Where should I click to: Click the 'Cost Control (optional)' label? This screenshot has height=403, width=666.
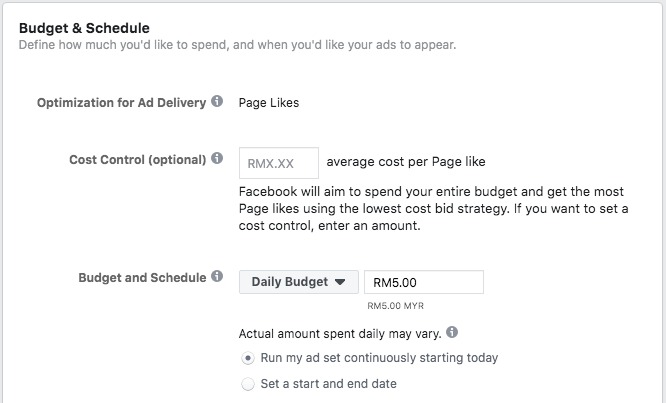pyautogui.click(x=138, y=160)
